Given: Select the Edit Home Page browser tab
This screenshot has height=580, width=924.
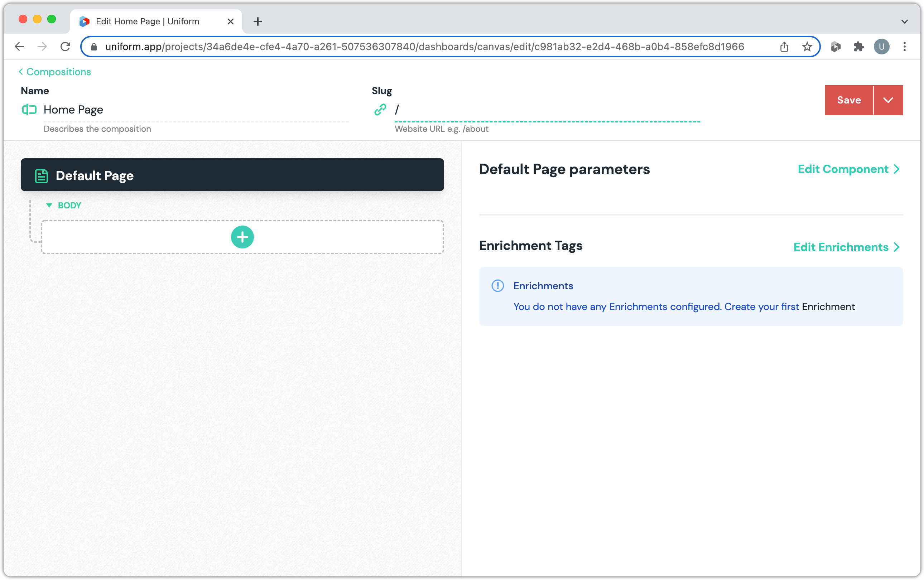Looking at the screenshot, I should click(148, 21).
